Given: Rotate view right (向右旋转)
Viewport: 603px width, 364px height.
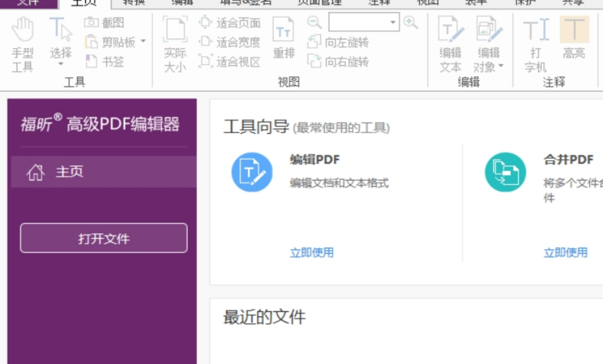Looking at the screenshot, I should (x=338, y=61).
